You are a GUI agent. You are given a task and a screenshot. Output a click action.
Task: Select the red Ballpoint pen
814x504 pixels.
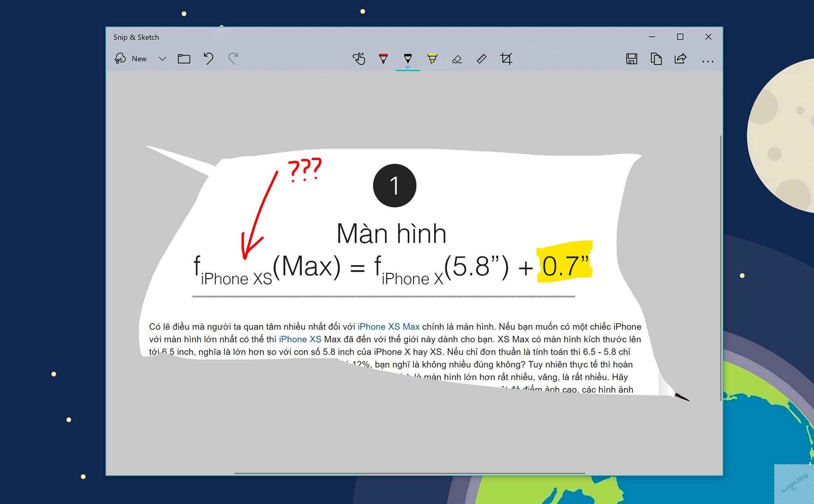[x=383, y=59]
